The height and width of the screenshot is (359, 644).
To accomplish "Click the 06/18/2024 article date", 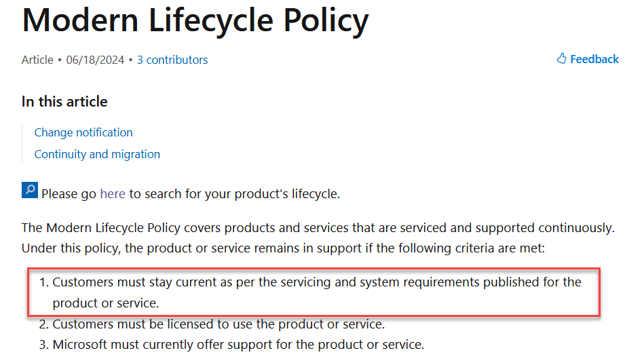I will [95, 60].
